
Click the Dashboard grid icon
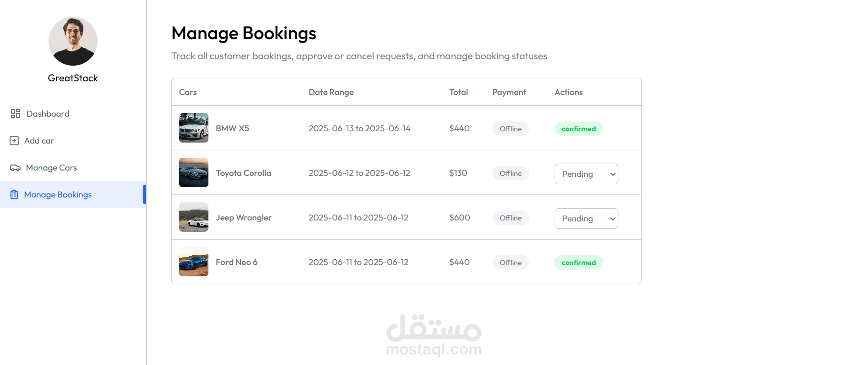click(15, 114)
